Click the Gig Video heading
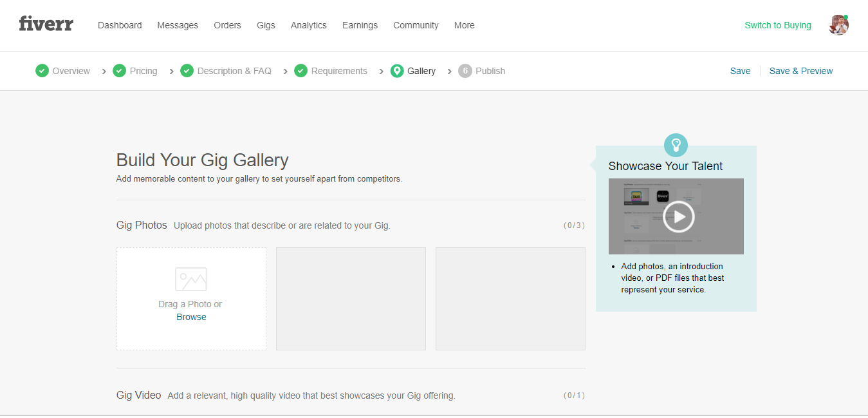This screenshot has height=418, width=868. pyautogui.click(x=138, y=395)
